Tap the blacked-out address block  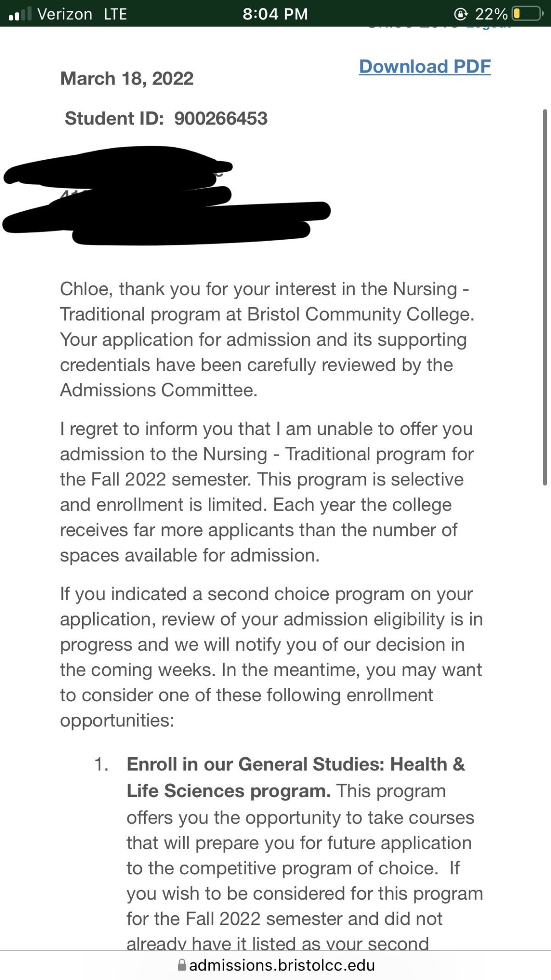click(x=166, y=195)
